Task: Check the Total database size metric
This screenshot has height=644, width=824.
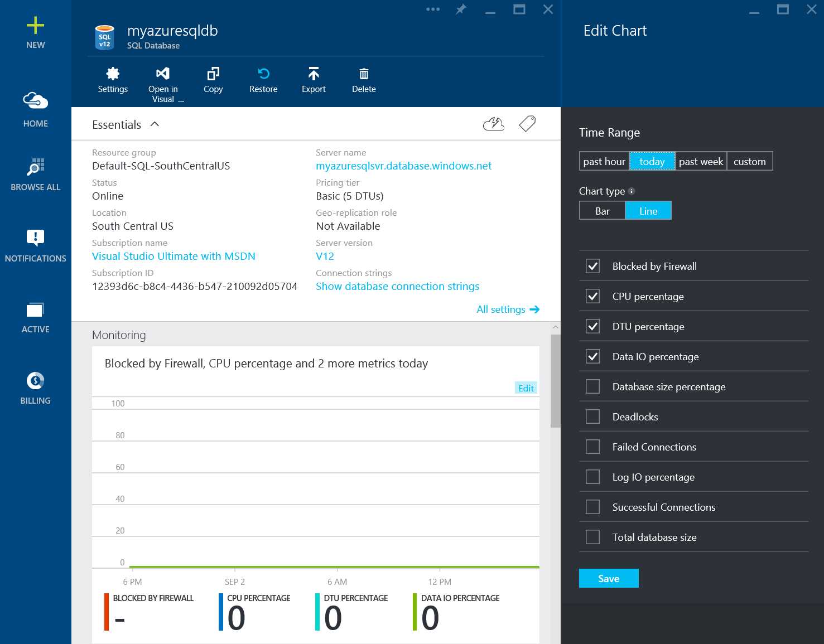Action: (x=592, y=536)
